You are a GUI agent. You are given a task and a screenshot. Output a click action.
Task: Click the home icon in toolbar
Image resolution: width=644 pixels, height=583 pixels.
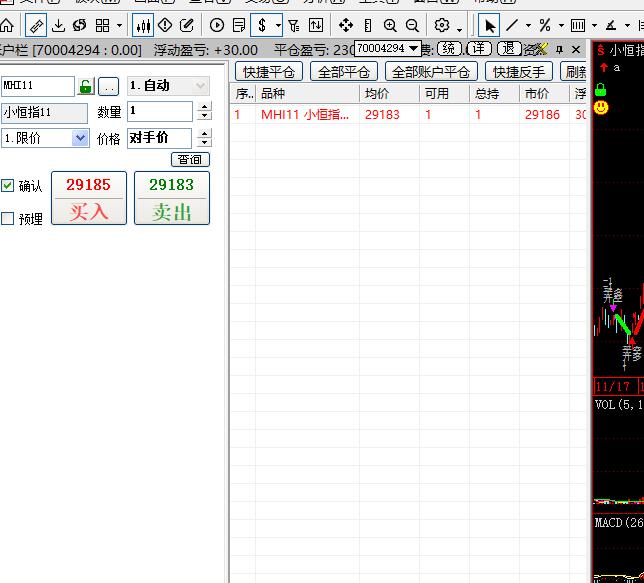click(x=7, y=25)
